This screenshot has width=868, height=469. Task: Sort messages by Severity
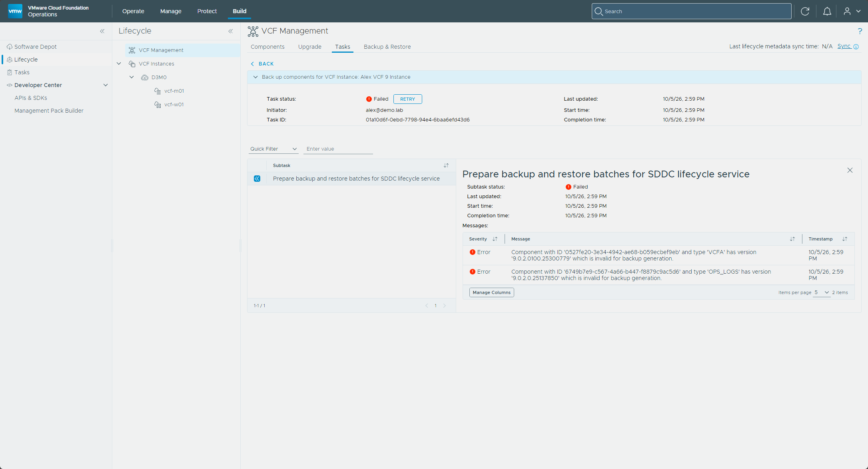point(495,239)
